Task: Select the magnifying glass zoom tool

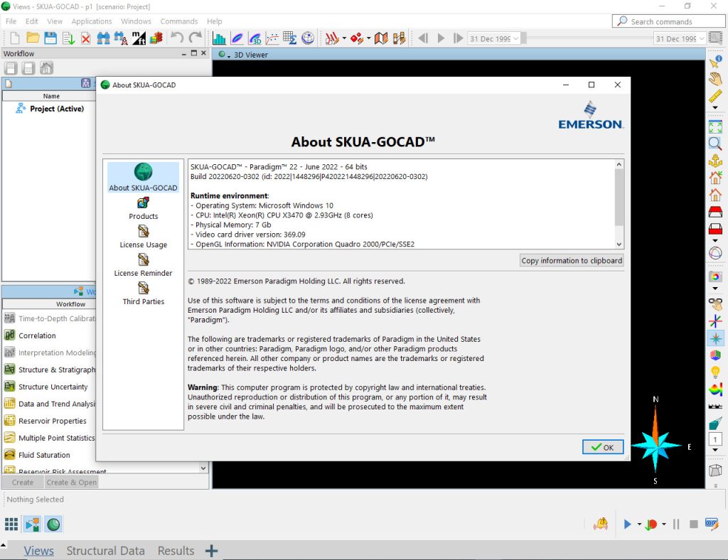Action: pyautogui.click(x=715, y=144)
